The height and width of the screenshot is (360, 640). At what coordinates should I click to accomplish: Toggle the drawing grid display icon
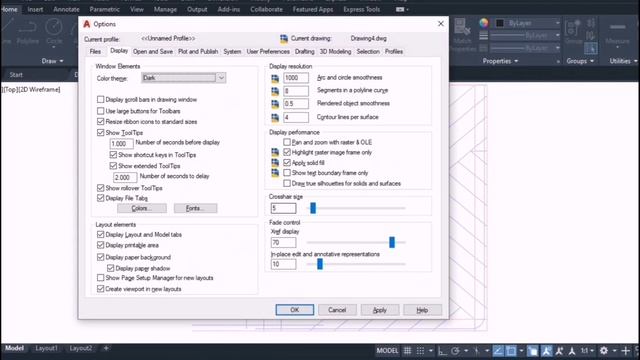(x=407, y=351)
